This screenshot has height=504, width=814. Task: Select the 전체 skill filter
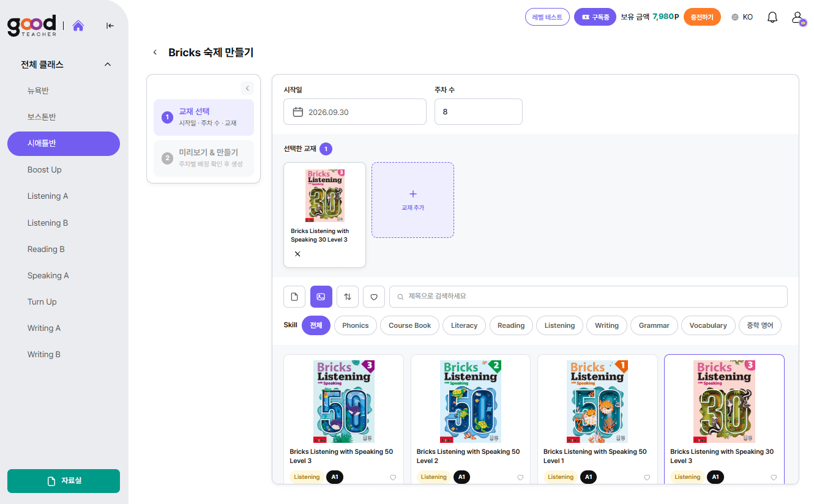click(316, 325)
